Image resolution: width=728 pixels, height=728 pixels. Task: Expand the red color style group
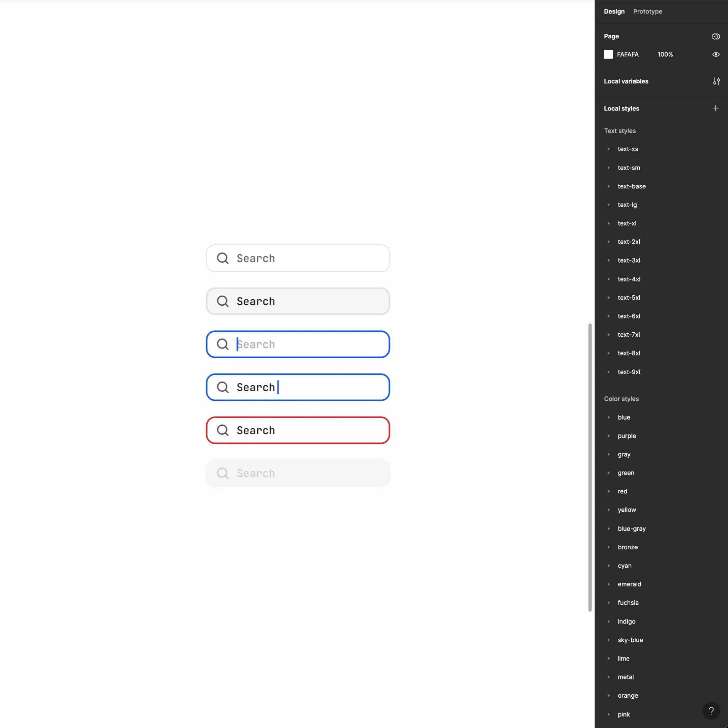(609, 491)
